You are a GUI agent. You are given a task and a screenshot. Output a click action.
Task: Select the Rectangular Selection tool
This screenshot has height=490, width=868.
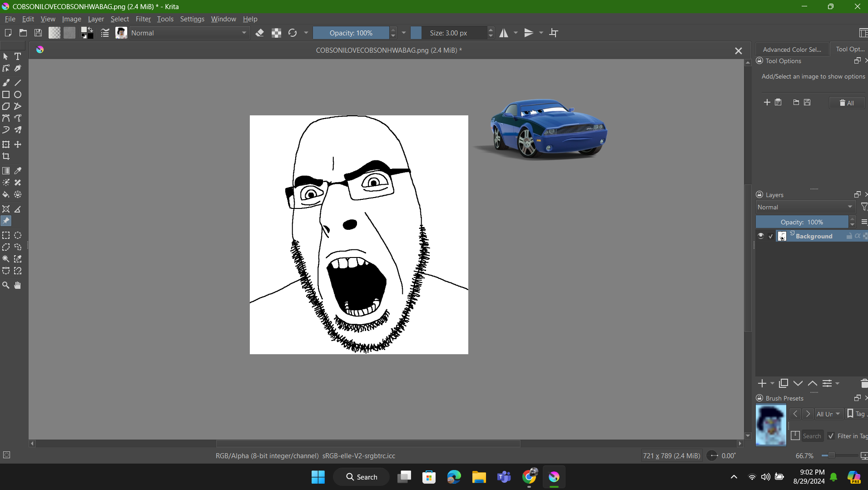(6, 235)
